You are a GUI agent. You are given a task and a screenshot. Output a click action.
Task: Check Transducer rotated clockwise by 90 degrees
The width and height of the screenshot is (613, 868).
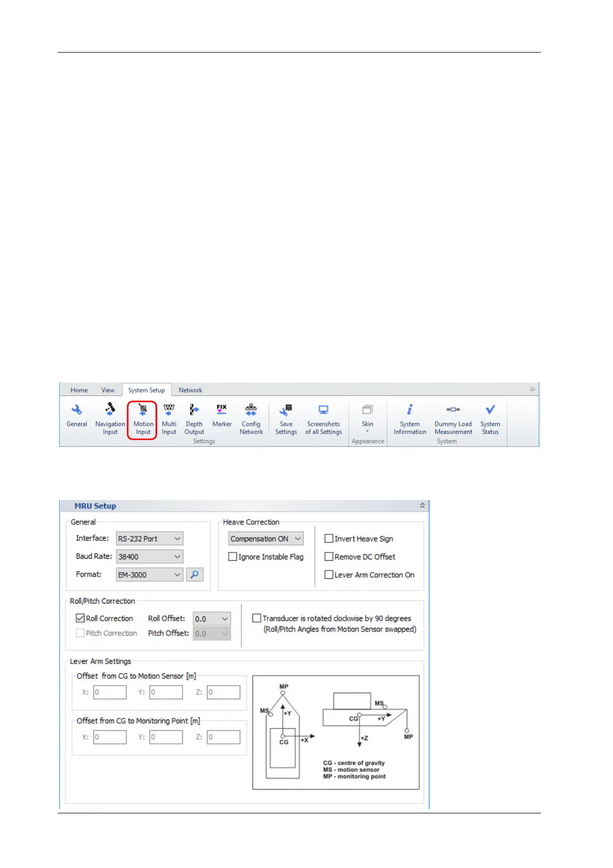click(257, 618)
